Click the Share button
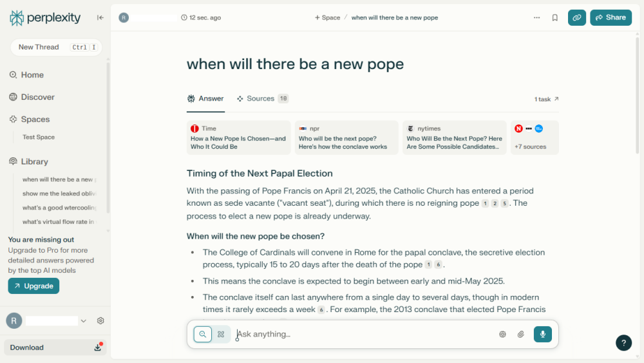The width and height of the screenshot is (644, 363). [x=610, y=18]
